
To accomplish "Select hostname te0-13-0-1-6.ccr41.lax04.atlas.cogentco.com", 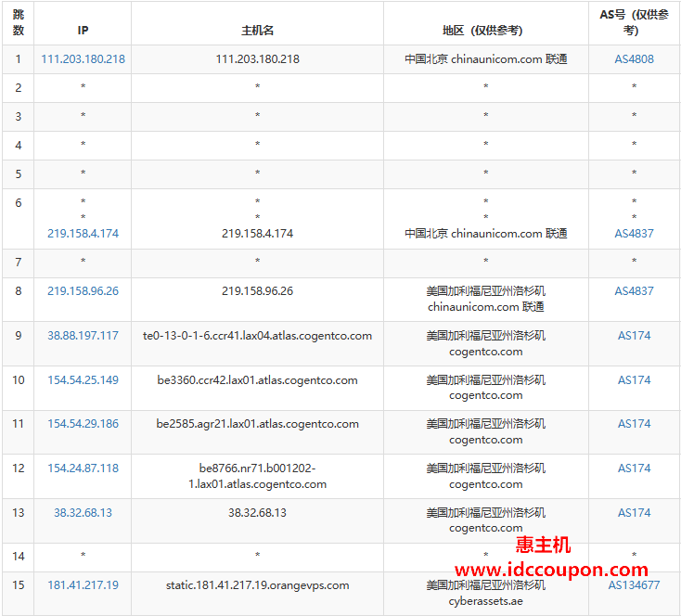I will [x=258, y=336].
